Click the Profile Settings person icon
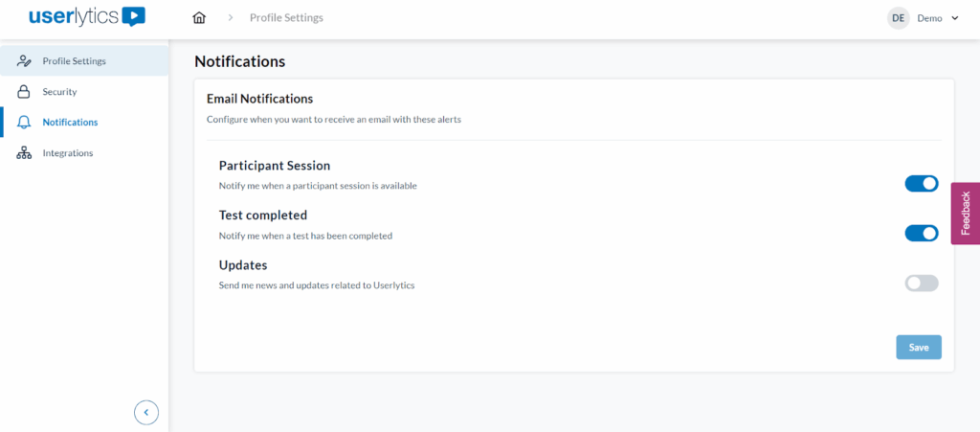This screenshot has width=980, height=432. coord(25,61)
